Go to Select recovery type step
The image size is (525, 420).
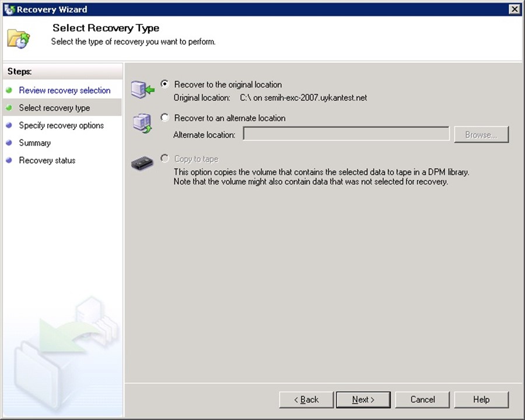click(x=54, y=108)
